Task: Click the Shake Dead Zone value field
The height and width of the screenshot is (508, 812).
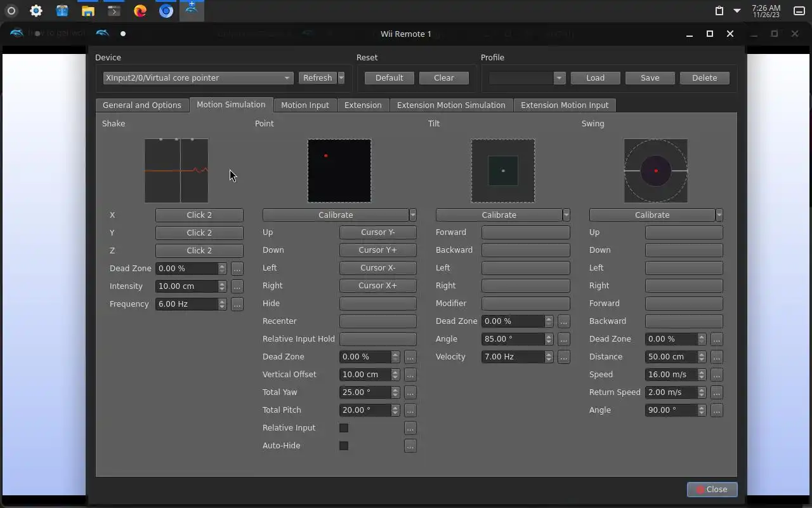Action: [187, 268]
